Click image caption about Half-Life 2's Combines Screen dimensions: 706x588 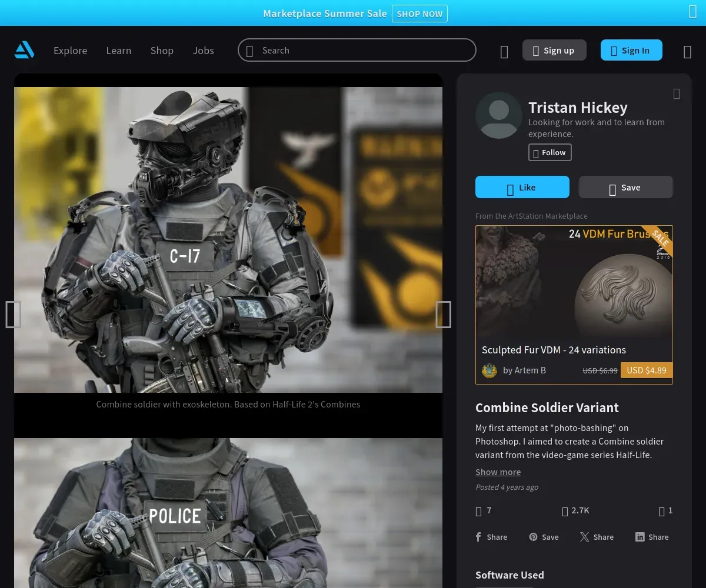coord(228,405)
